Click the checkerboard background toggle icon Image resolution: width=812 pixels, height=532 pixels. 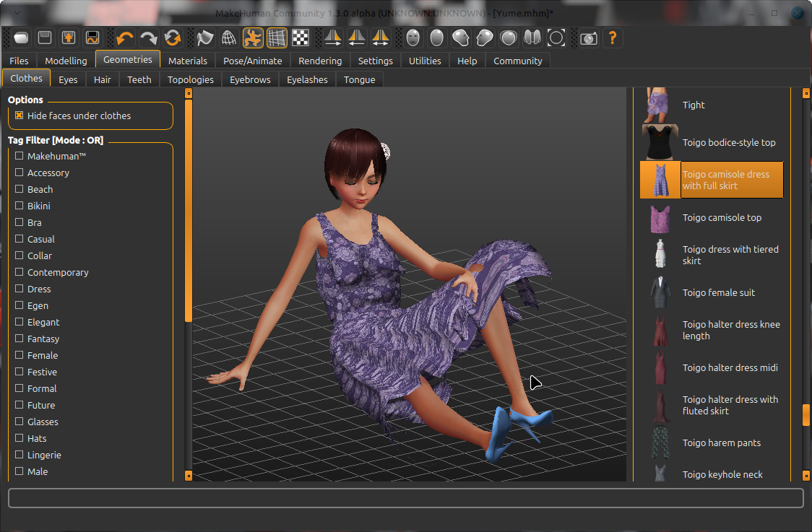coord(300,38)
